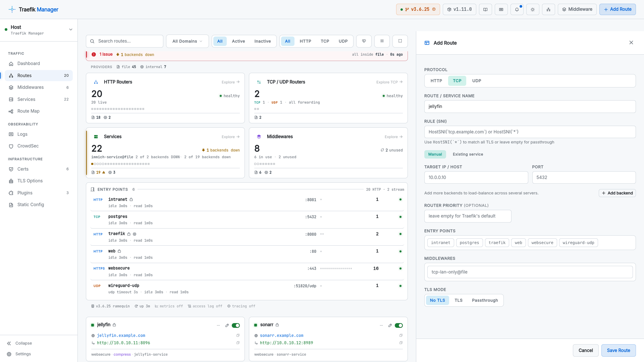Copy the sonarr.example.com domain
The image size is (644, 362).
pos(401,336)
